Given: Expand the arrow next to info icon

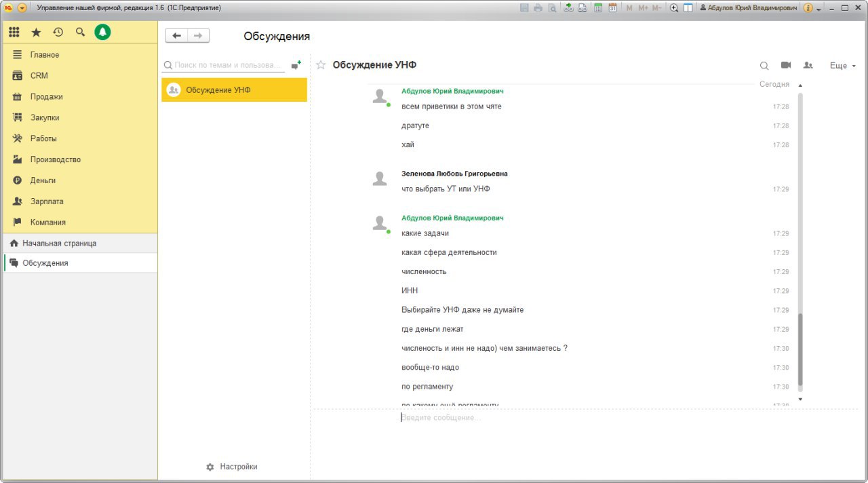Looking at the screenshot, I should pyautogui.click(x=818, y=9).
